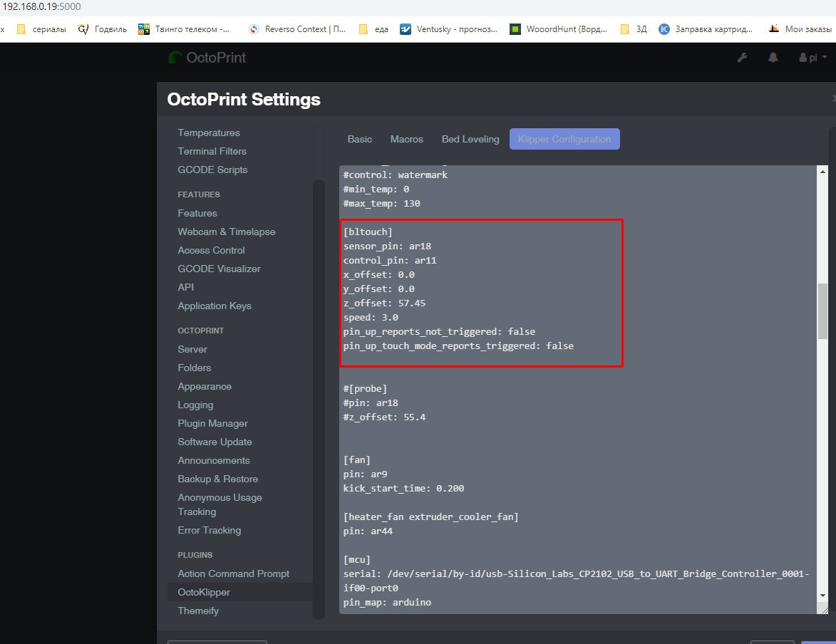The image size is (836, 644).
Task: Click the [mcu] section header
Action: point(356,560)
